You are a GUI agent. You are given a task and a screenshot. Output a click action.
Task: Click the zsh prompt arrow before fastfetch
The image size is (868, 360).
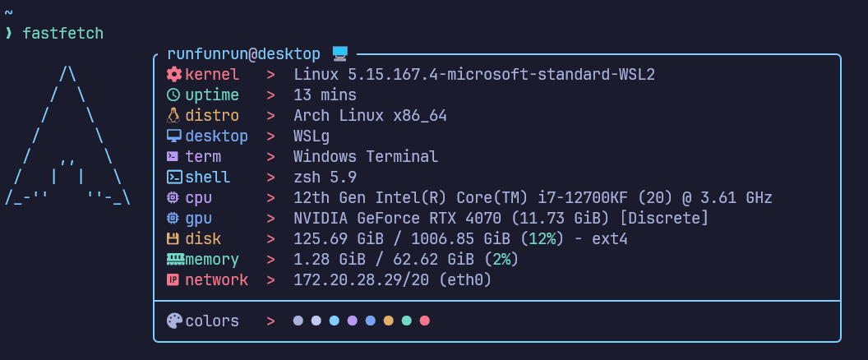pyautogui.click(x=8, y=33)
